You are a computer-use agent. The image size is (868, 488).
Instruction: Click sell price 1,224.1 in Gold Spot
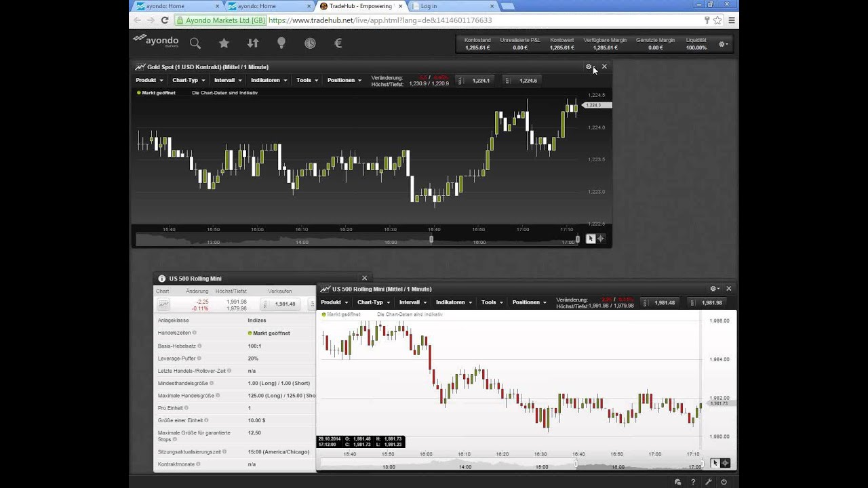[x=476, y=81]
